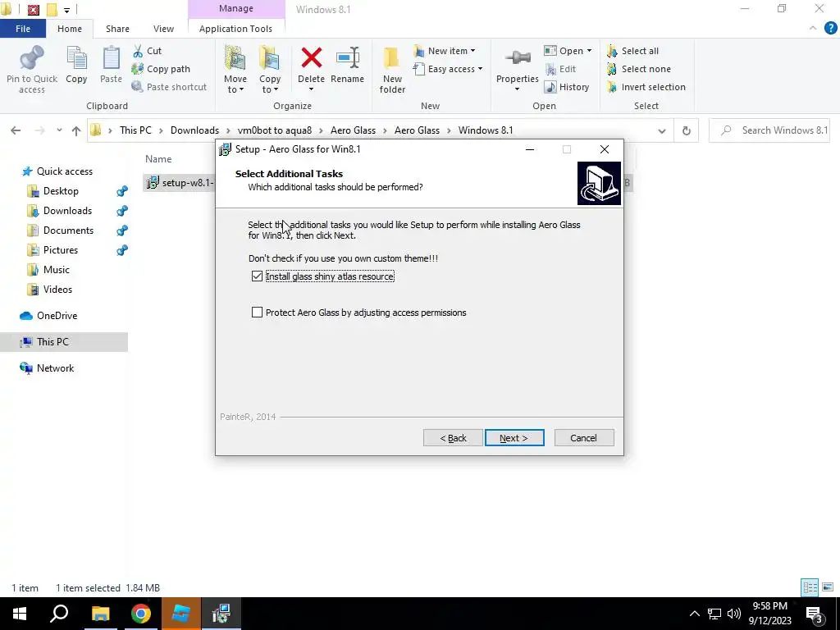Select all items
Image resolution: width=840 pixels, height=630 pixels.
632,51
